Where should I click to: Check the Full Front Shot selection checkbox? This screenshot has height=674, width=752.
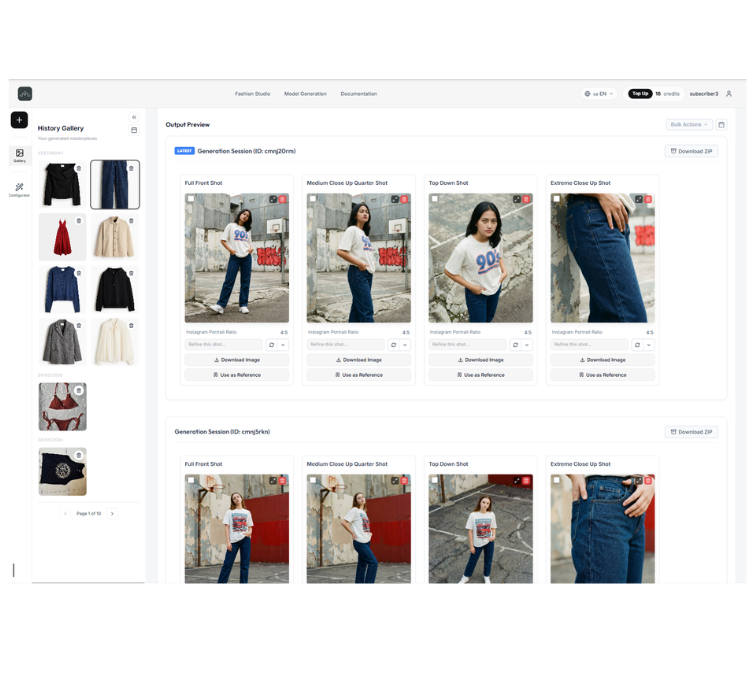tap(191, 199)
